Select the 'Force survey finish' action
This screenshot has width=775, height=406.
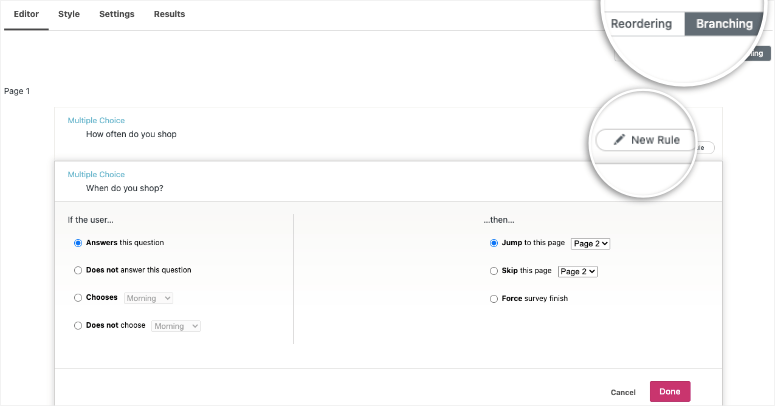493,299
